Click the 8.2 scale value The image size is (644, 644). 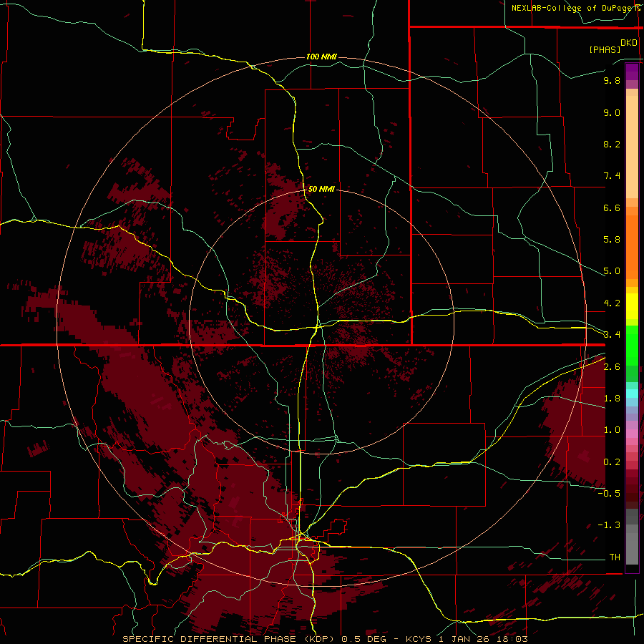click(x=612, y=144)
